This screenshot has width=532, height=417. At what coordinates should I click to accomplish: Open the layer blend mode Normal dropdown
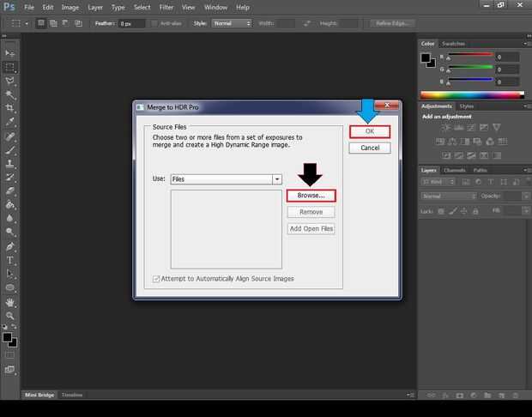[x=449, y=196]
